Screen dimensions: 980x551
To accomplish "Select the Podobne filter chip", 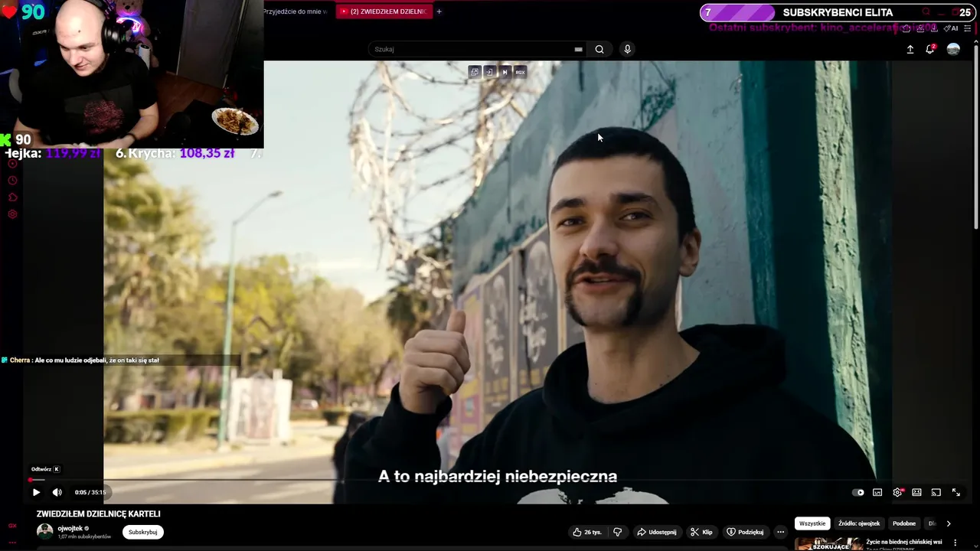I will click(904, 523).
